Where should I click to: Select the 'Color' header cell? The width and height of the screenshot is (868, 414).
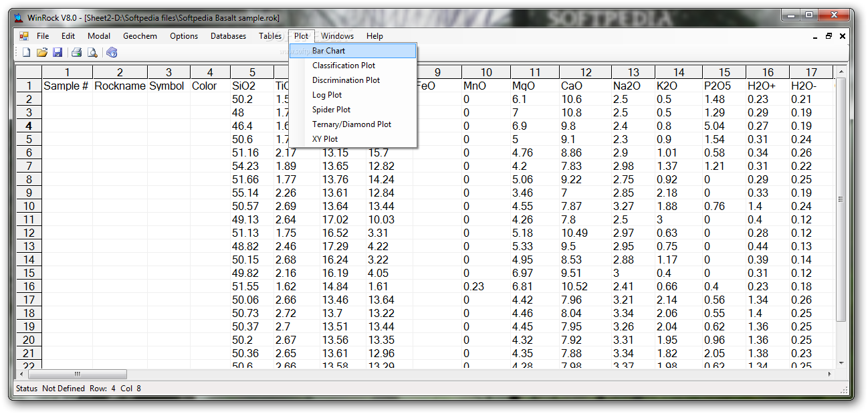(x=211, y=86)
